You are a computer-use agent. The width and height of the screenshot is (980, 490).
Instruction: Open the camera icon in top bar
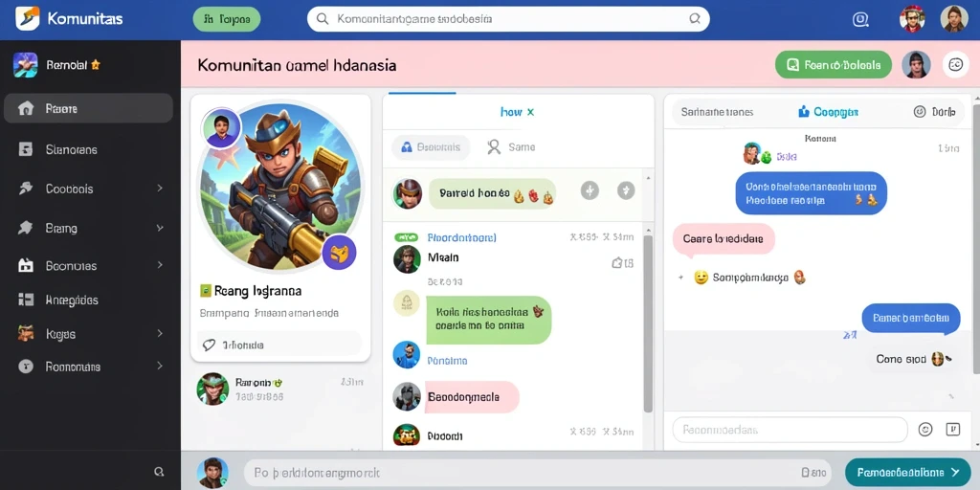(860, 19)
